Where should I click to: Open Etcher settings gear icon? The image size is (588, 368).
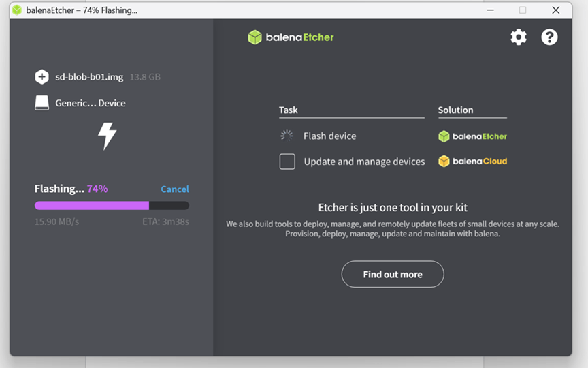click(x=519, y=37)
